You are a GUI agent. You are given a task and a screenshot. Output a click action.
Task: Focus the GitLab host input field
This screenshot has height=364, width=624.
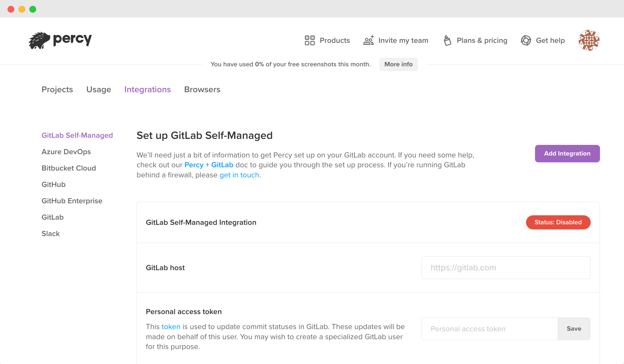coord(506,268)
